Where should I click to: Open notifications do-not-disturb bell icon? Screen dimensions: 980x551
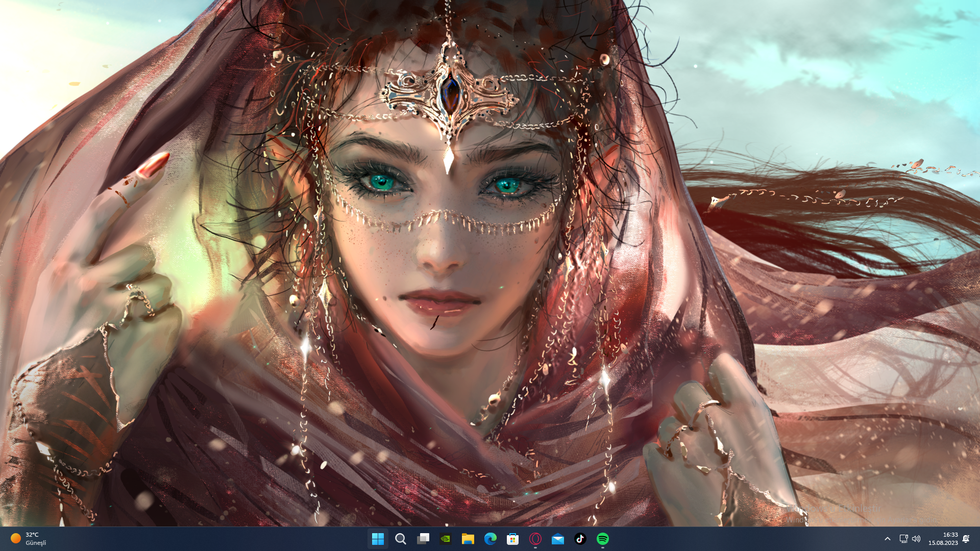(x=966, y=539)
